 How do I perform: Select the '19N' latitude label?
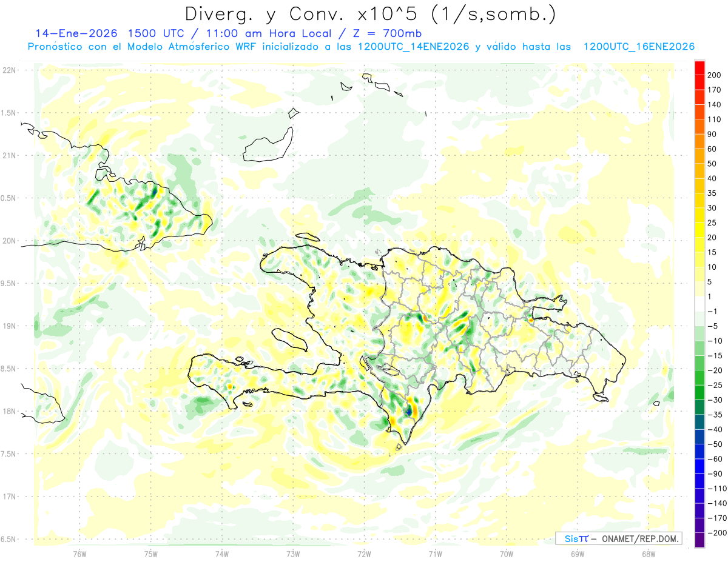[8, 326]
